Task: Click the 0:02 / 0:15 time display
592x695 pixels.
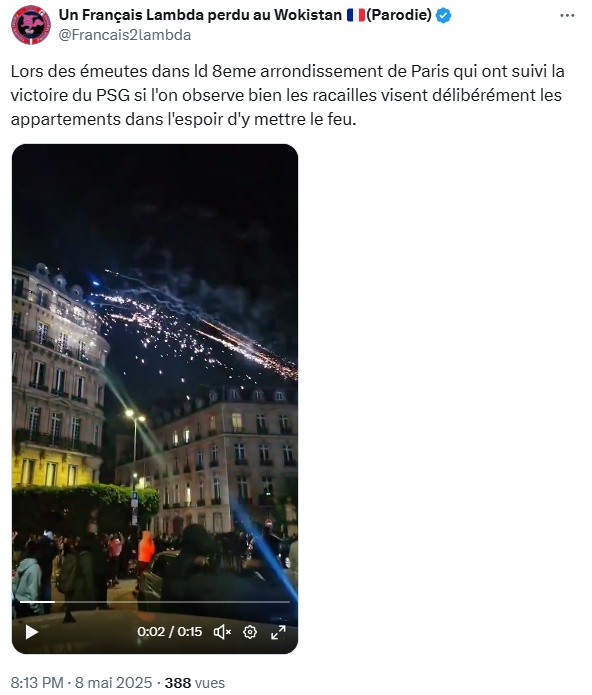Action: tap(170, 632)
